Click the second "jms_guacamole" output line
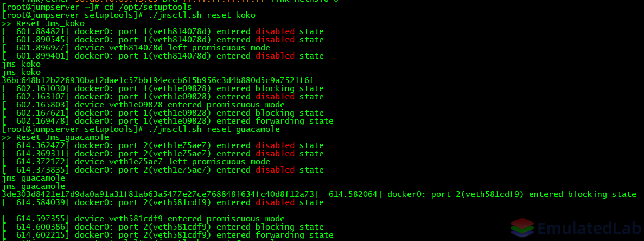The width and height of the screenshot is (644, 241). pos(34,186)
